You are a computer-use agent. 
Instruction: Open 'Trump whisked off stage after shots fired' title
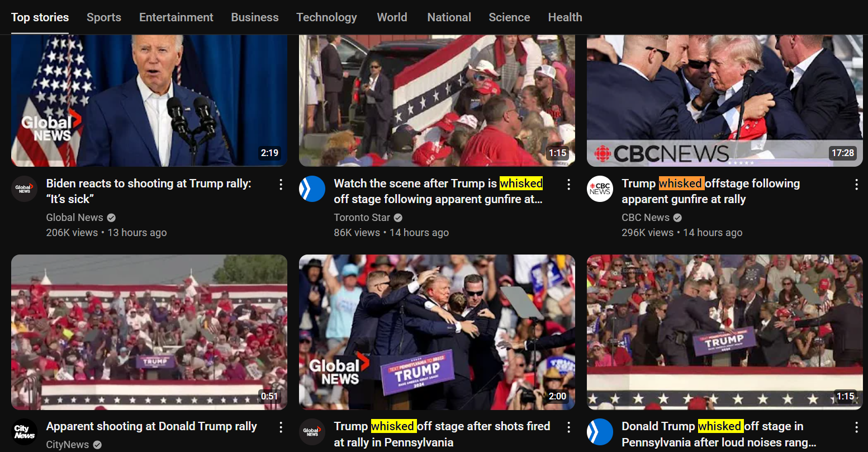point(442,434)
